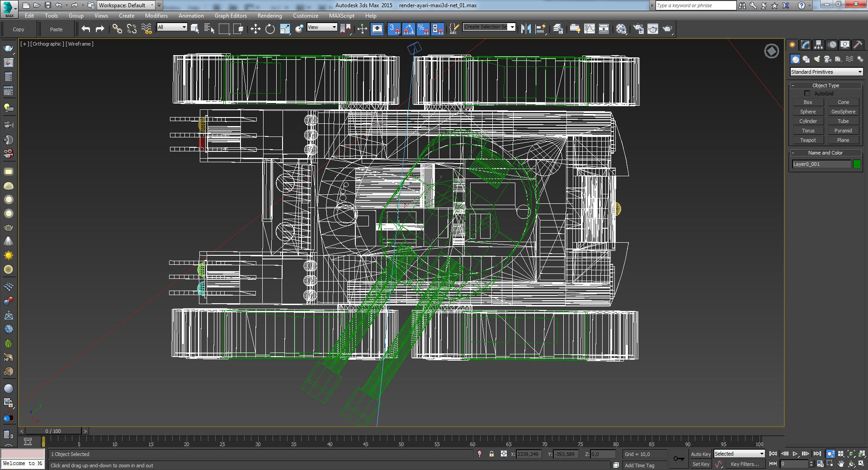The image size is (868, 470).
Task: Click the green object color swatch
Action: (x=857, y=164)
